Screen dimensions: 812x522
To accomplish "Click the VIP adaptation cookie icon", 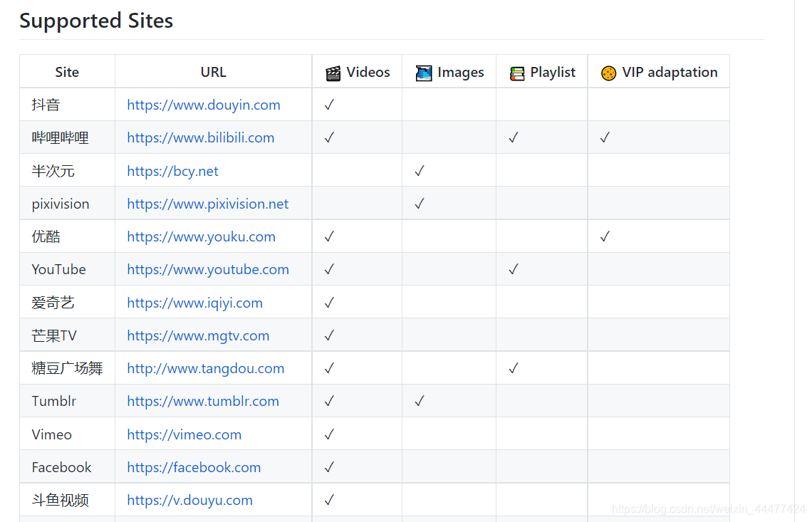I will point(608,73).
